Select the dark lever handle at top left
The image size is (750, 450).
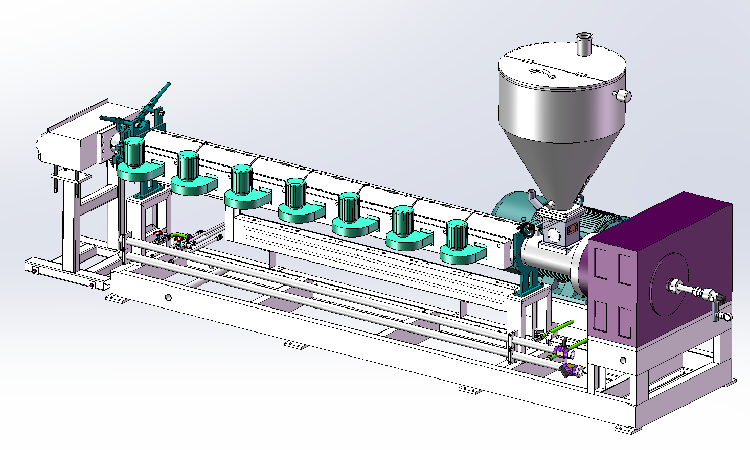[x=146, y=108]
